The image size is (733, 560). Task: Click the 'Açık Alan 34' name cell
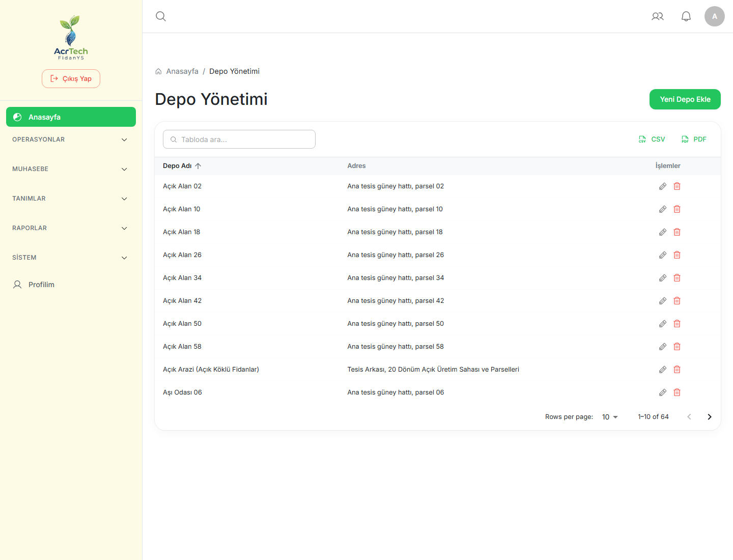[x=182, y=278]
